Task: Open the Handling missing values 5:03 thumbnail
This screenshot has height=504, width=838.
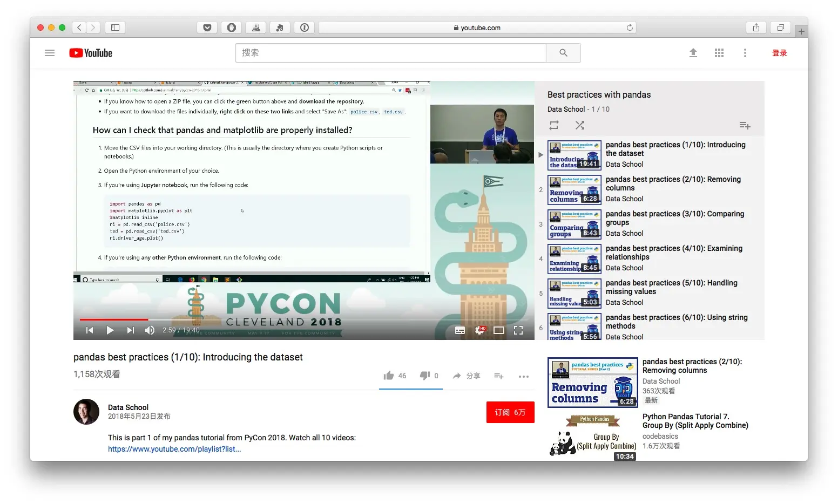Action: click(x=575, y=293)
